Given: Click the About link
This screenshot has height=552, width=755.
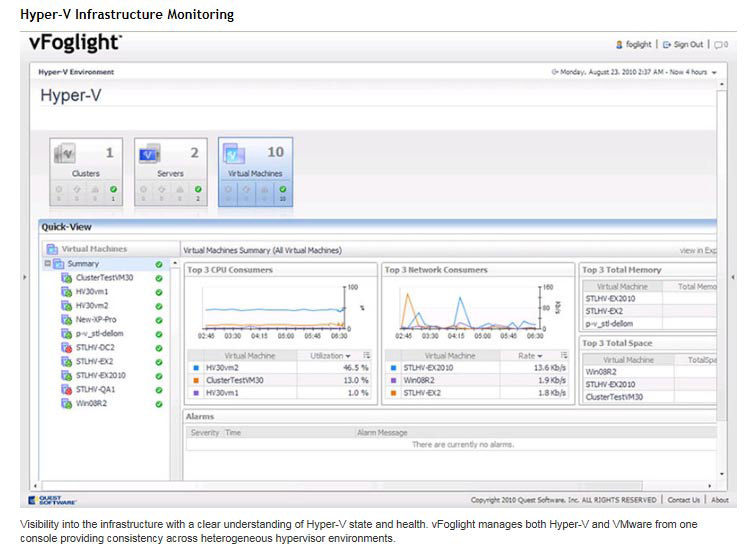Looking at the screenshot, I should click(x=720, y=500).
